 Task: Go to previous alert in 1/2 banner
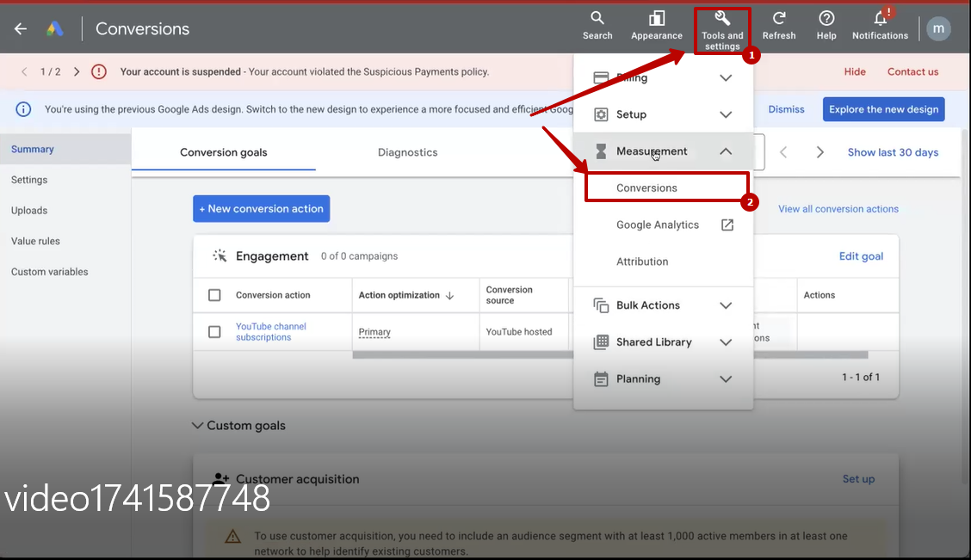click(x=24, y=71)
